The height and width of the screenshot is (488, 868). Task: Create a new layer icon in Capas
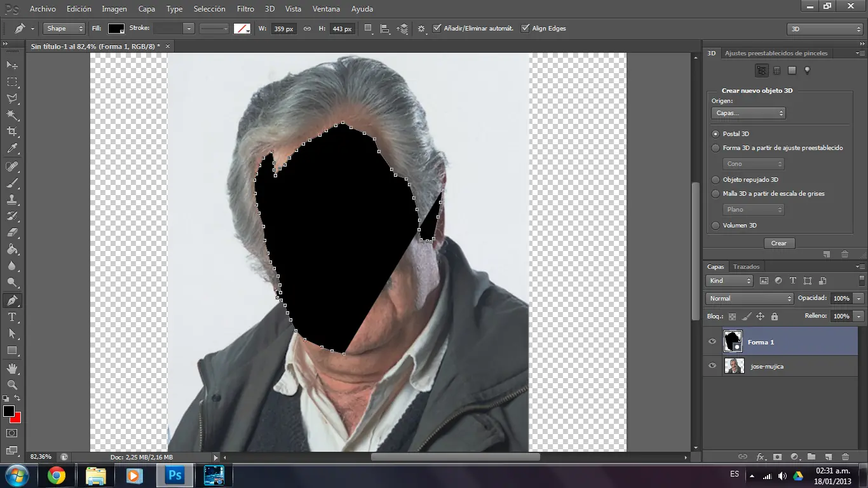(828, 457)
